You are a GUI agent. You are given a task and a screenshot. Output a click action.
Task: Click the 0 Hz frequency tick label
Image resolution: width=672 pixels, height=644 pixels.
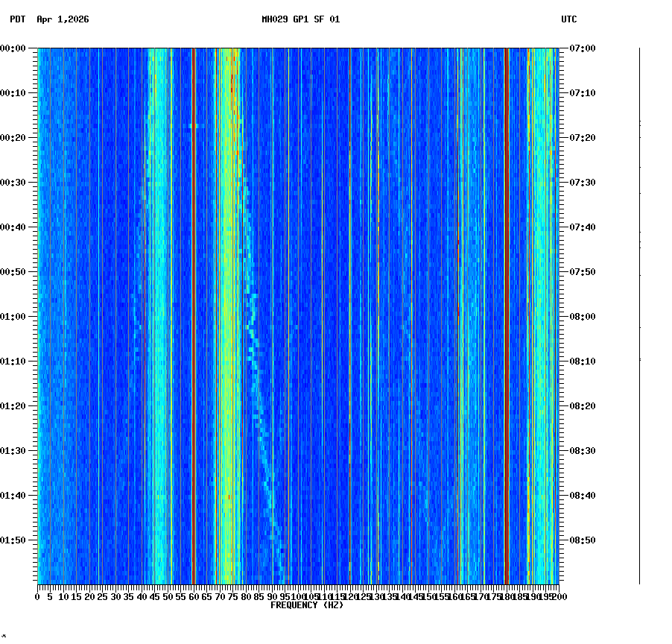point(37,596)
